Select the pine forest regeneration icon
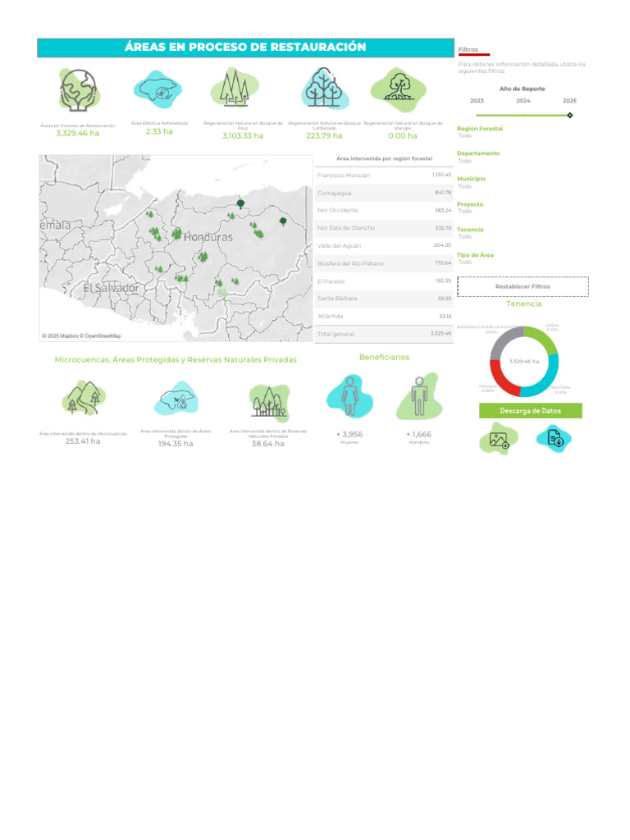 (x=235, y=89)
